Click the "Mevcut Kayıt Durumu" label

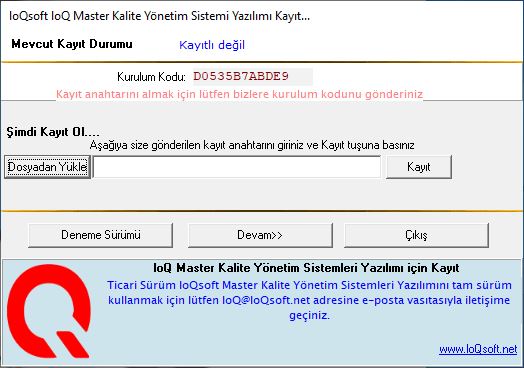pos(72,44)
